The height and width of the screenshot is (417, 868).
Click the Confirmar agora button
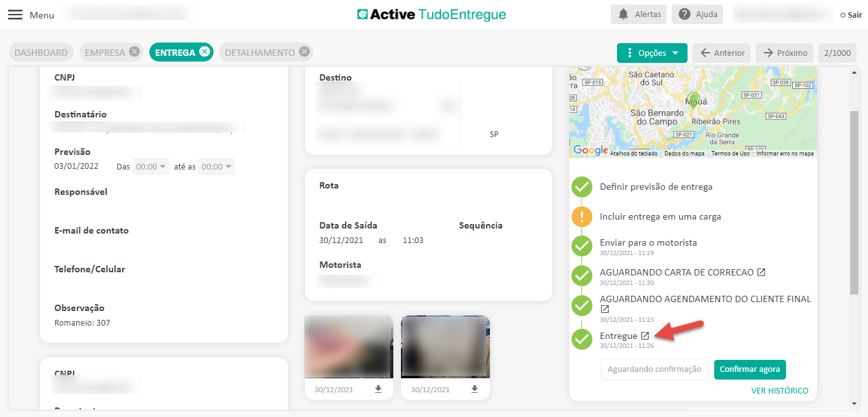pyautogui.click(x=750, y=369)
